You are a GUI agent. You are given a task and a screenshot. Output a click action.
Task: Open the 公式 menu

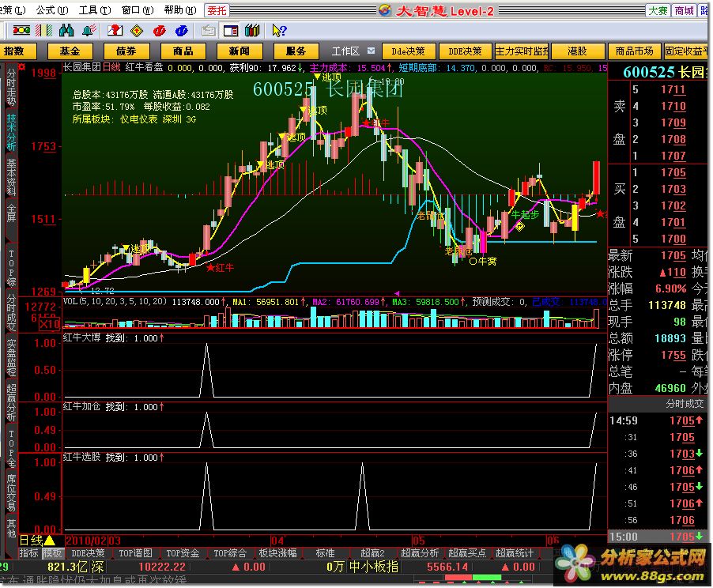(52, 10)
